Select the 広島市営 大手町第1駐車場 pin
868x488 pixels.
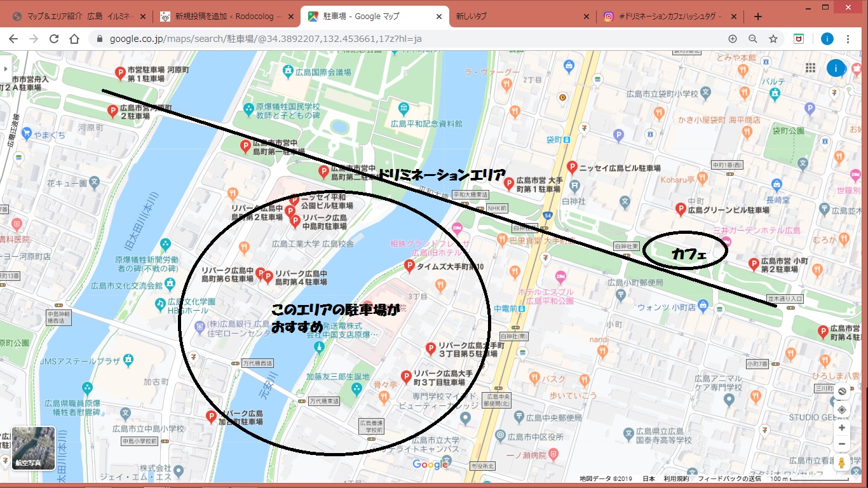tap(508, 184)
